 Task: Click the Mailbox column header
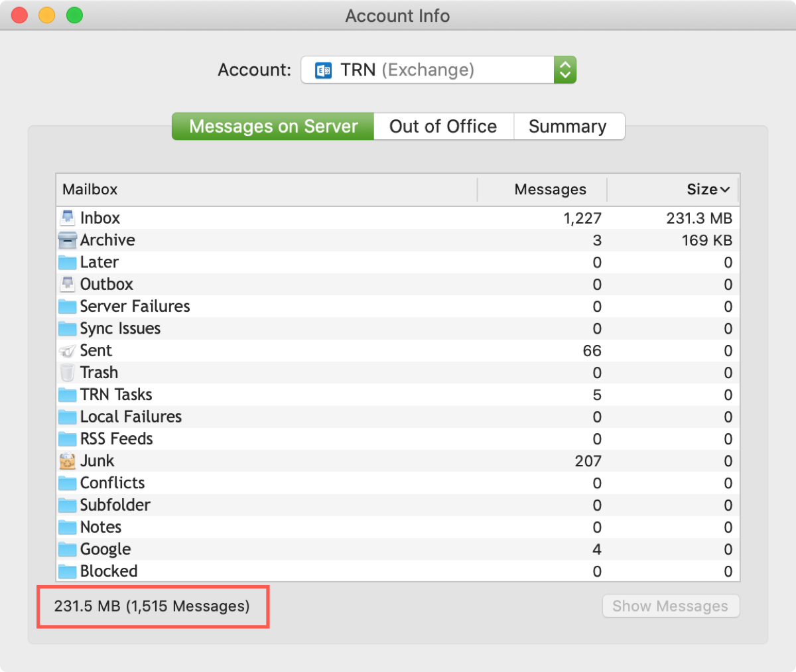click(90, 189)
